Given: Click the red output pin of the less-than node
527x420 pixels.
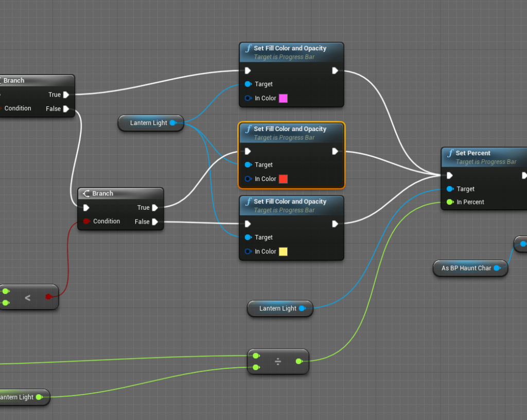Looking at the screenshot, I should [48, 297].
